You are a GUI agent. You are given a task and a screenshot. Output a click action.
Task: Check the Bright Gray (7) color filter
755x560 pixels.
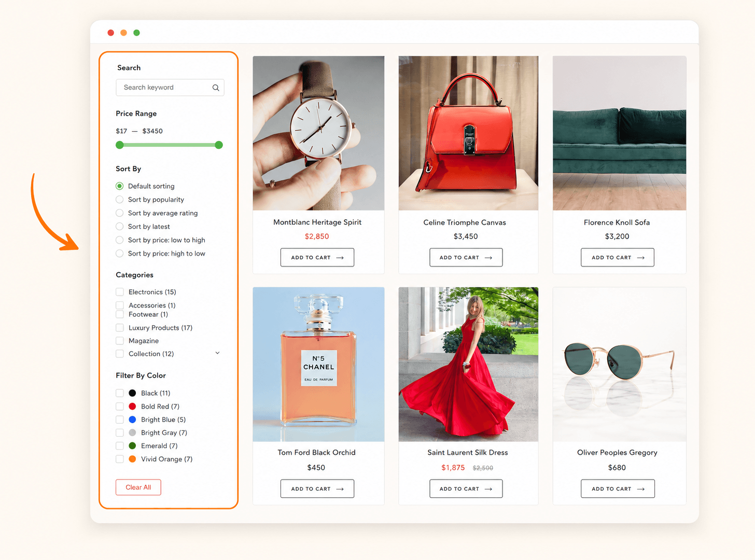click(120, 432)
